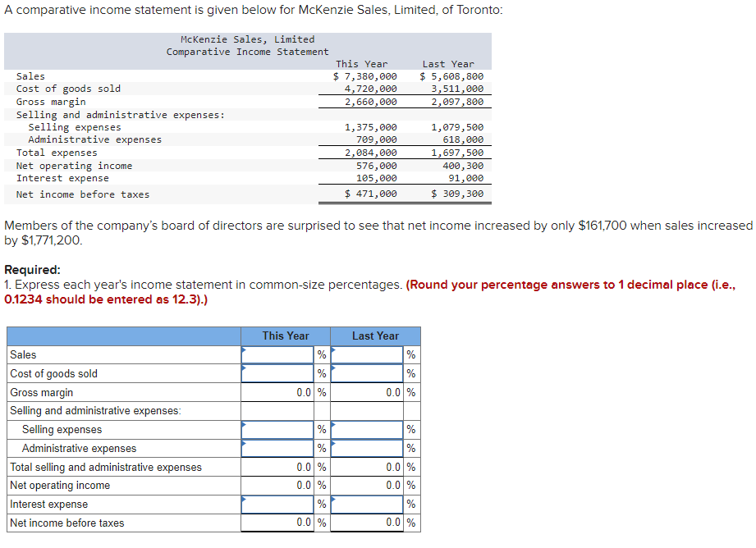This screenshot has width=756, height=548.
Task: Click the Sales This Year input field
Action: point(277,354)
